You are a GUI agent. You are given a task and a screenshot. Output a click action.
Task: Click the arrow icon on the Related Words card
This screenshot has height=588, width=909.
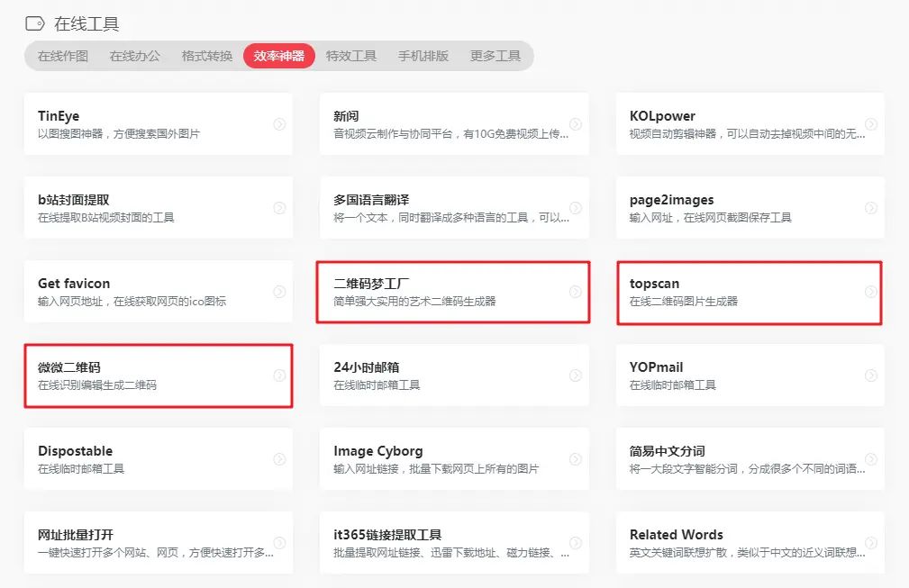pyautogui.click(x=870, y=542)
